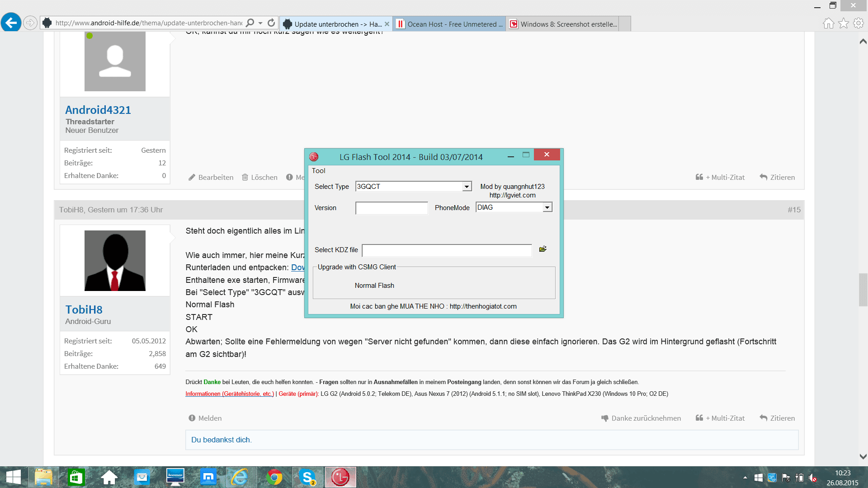
Task: Open the address bar dropdown arrow
Action: [x=260, y=23]
